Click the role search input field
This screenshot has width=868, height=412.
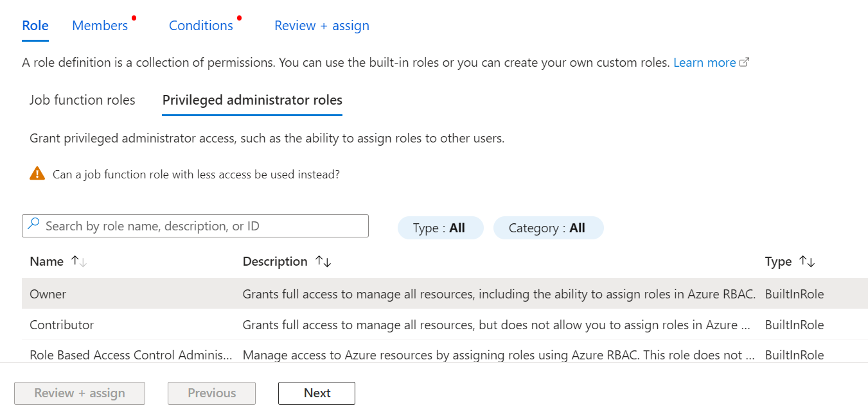(x=202, y=226)
